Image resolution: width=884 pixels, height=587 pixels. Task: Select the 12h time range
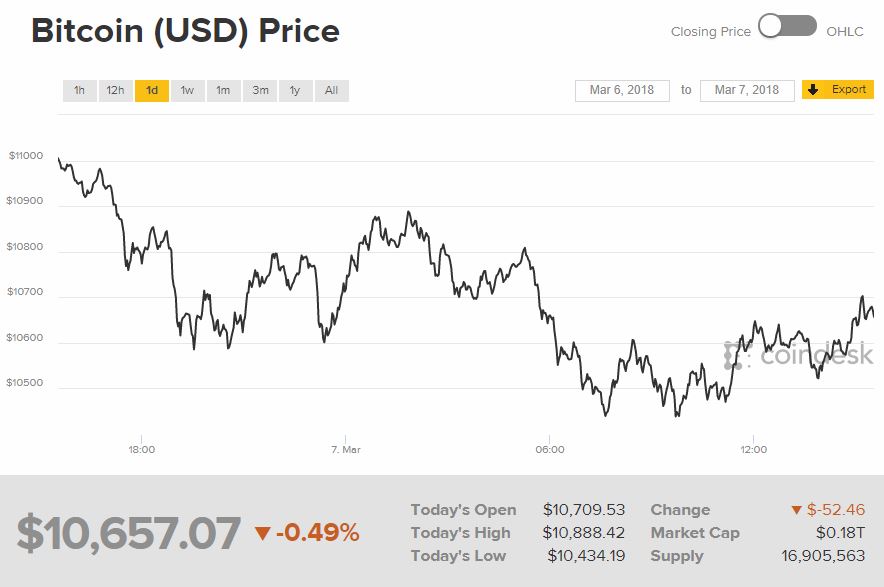coord(115,91)
